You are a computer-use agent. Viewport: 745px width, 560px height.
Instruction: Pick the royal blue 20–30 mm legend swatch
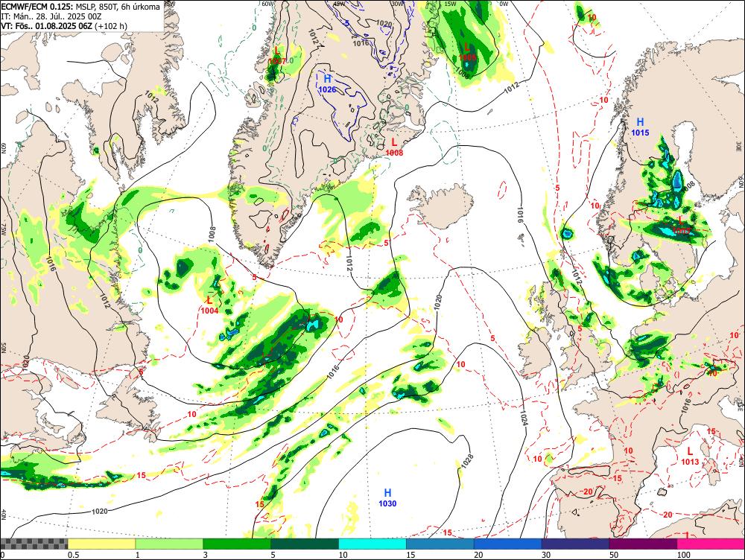pyautogui.click(x=508, y=544)
